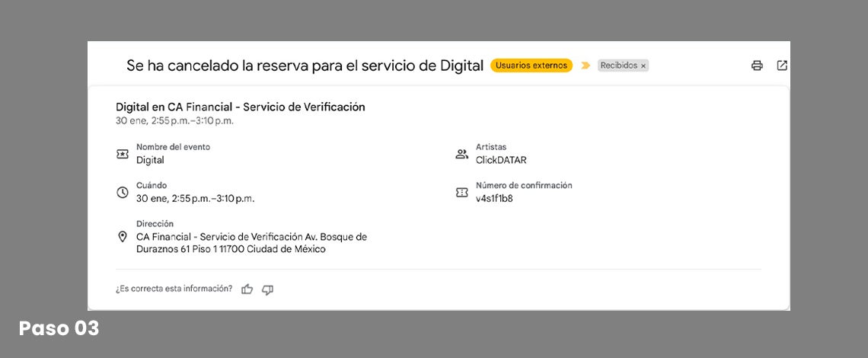
Task: Click the ticket icon beside Número de confirmación
Action: click(461, 192)
